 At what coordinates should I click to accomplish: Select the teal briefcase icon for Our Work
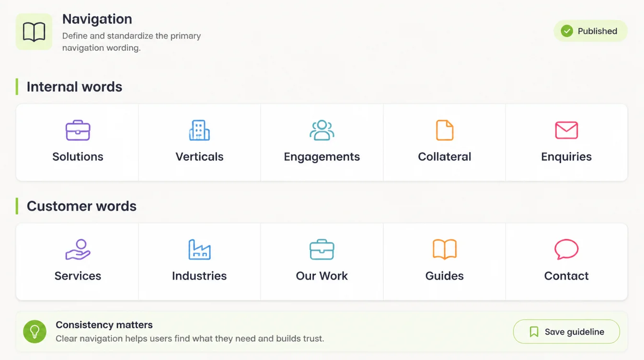point(322,249)
